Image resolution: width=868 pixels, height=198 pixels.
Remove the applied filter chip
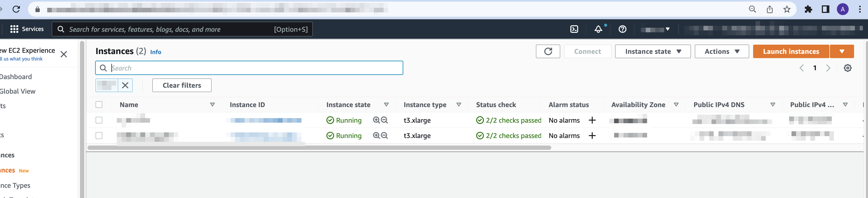point(125,85)
